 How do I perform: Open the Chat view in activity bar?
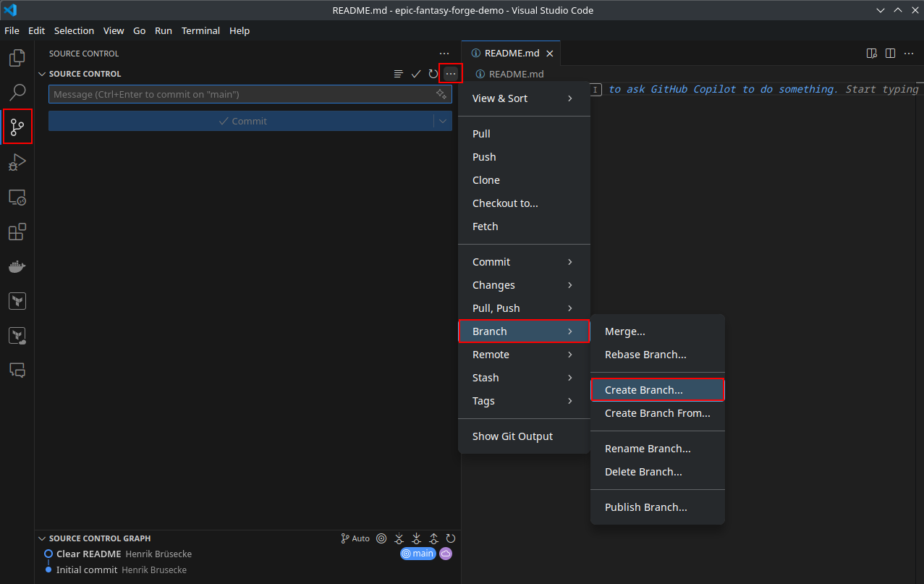coord(17,371)
